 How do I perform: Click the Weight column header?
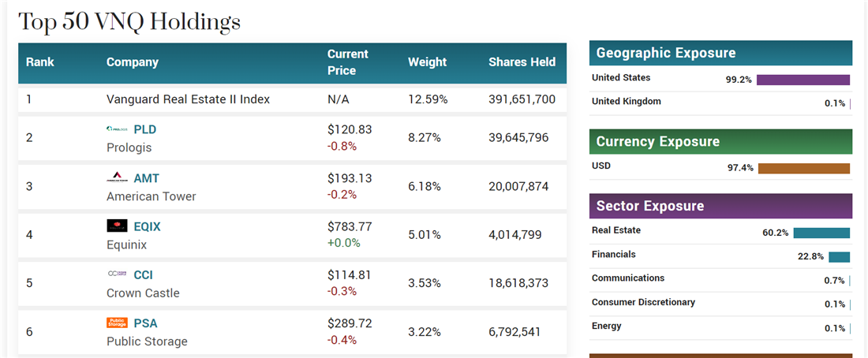click(x=427, y=62)
